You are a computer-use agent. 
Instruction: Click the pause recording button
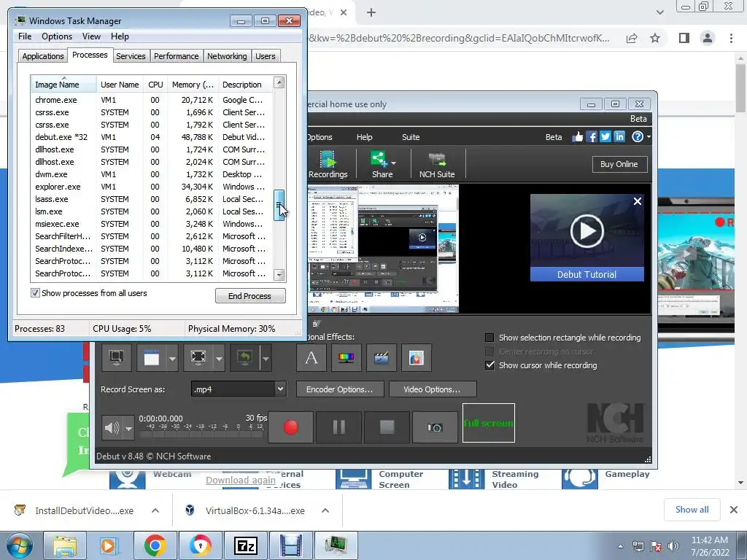338,427
